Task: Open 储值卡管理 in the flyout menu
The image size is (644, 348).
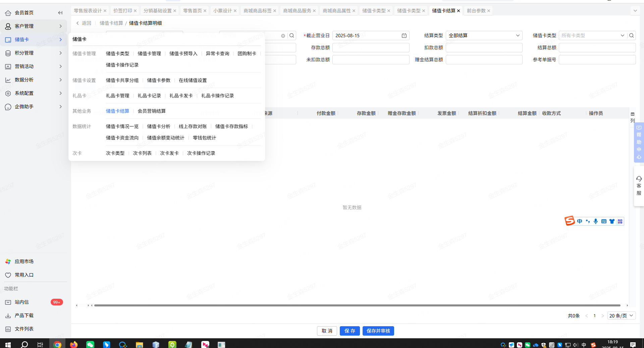Action: 149,54
